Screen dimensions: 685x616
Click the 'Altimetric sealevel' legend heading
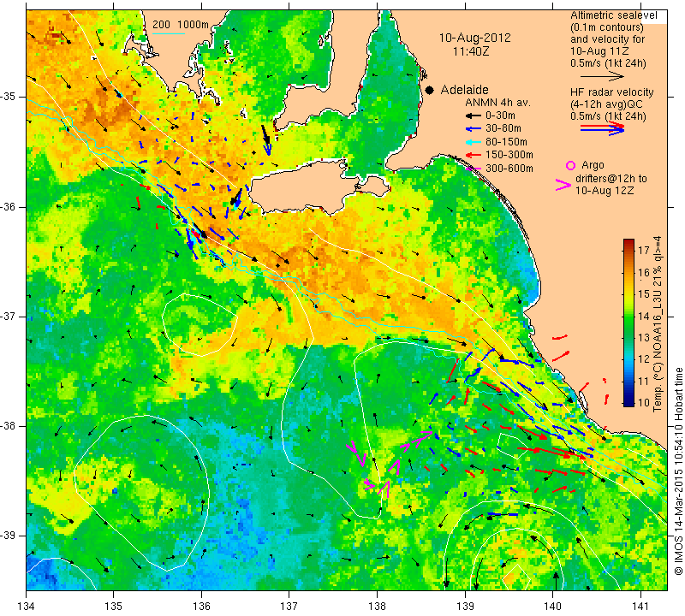tap(613, 15)
